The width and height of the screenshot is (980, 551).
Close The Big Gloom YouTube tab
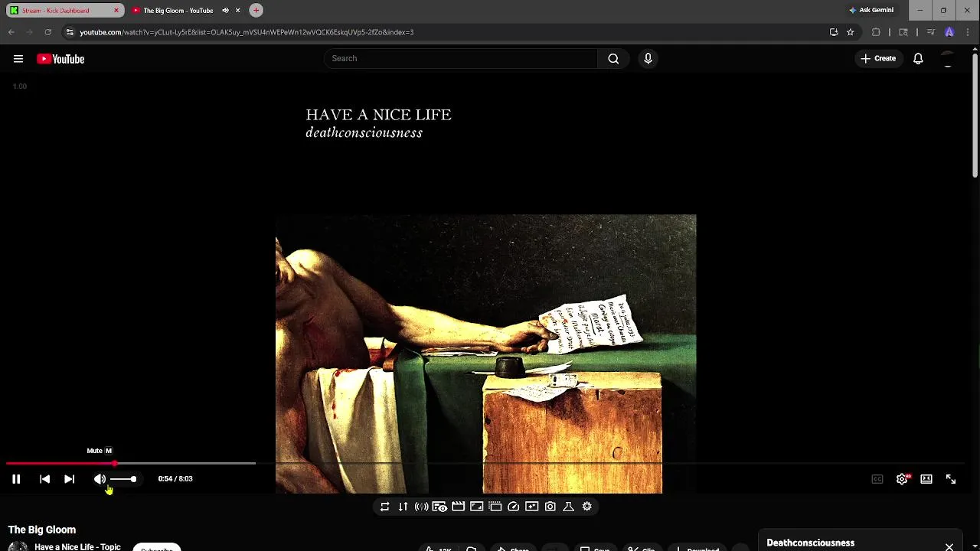tap(238, 11)
